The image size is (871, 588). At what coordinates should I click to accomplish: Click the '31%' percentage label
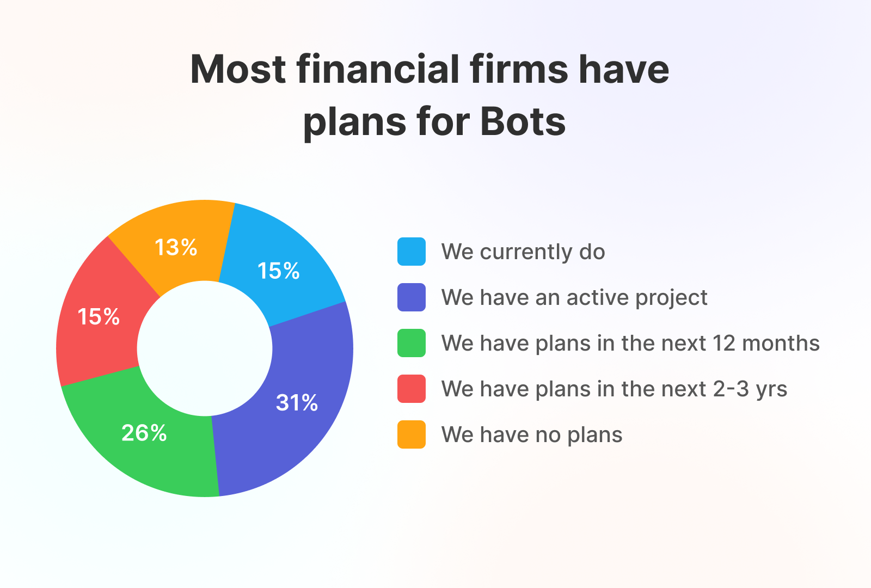click(x=297, y=403)
